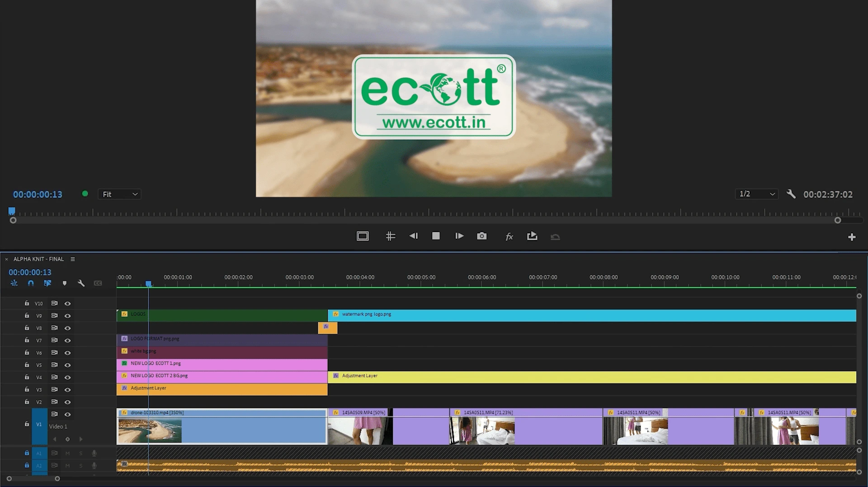Open the timeline panel menu

pyautogui.click(x=73, y=259)
